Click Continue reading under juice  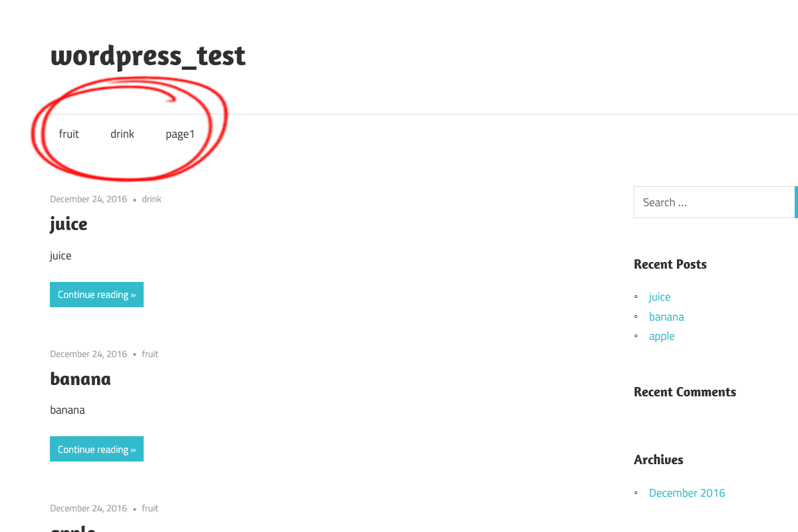pos(96,295)
